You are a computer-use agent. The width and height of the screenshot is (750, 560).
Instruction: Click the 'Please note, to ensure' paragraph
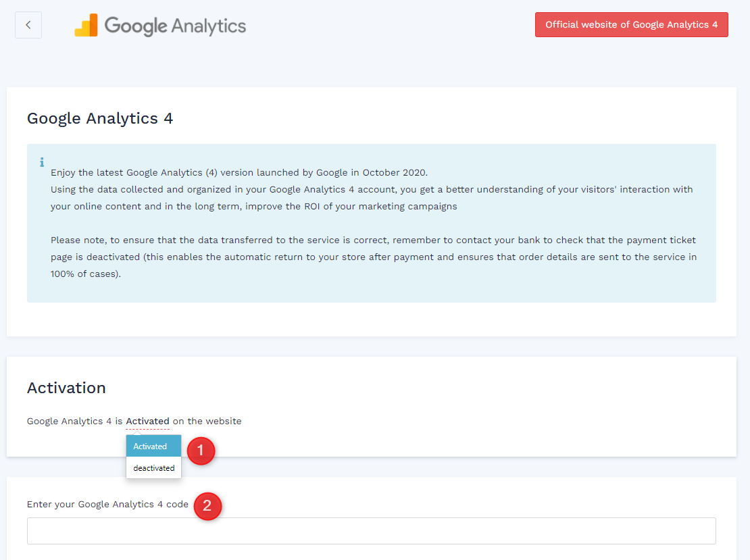(x=374, y=257)
